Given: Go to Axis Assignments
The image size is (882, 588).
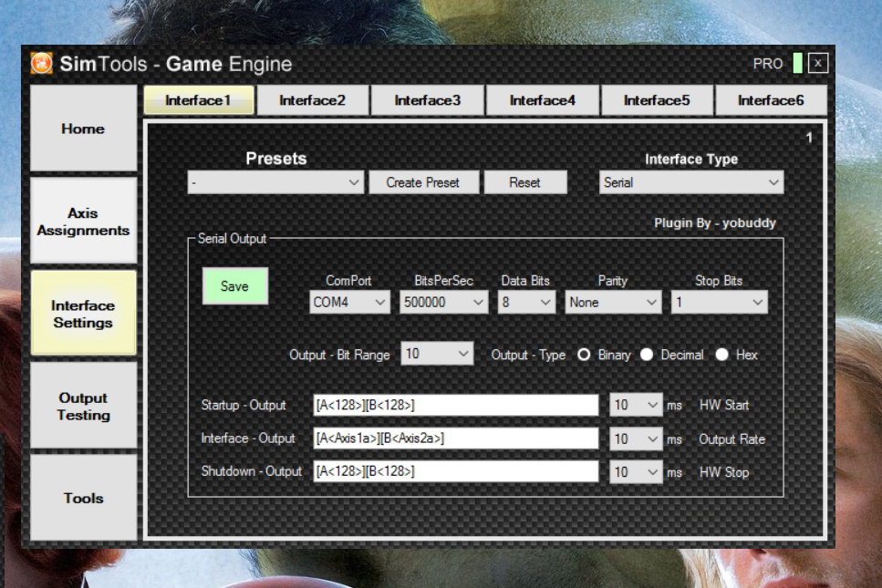Looking at the screenshot, I should click(83, 221).
